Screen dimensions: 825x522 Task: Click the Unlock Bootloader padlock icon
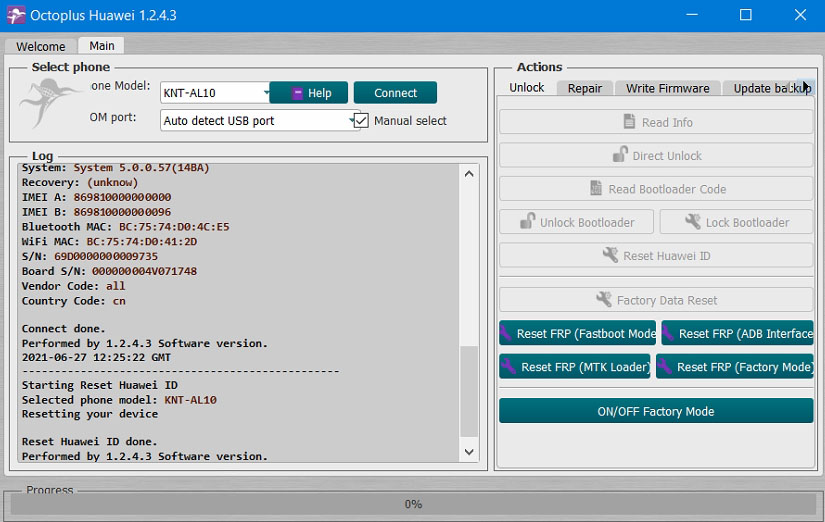(x=528, y=221)
